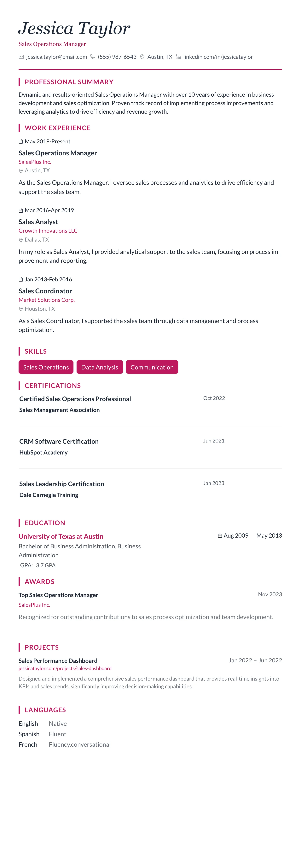307x868 pixels.
Task: Click the phone icon in header
Action: coord(93,57)
